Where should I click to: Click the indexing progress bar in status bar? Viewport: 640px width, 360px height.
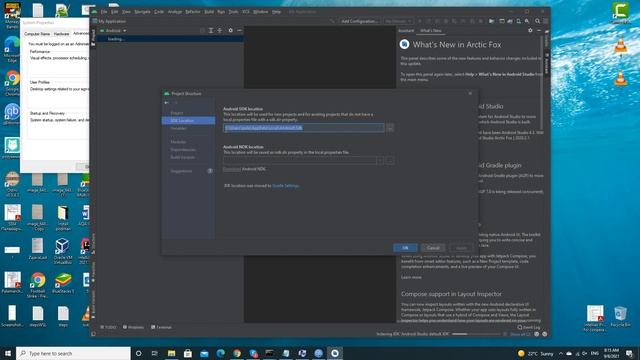coord(476,334)
